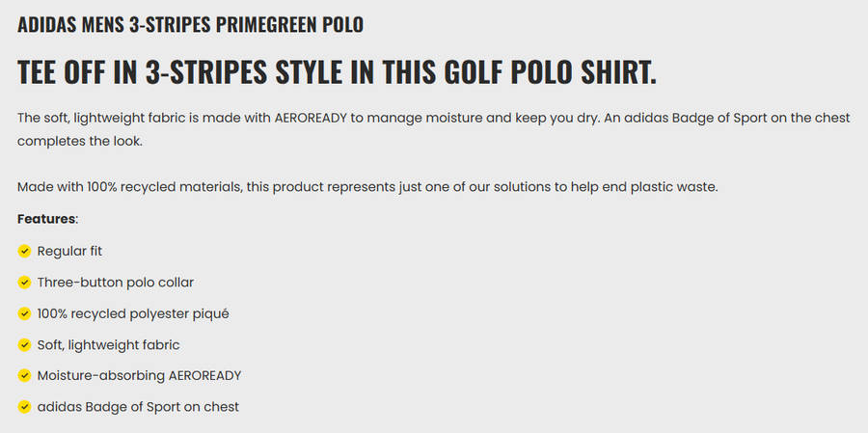Click the adidas Badge of Sport on chest list text
The height and width of the screenshot is (433, 868).
[x=138, y=407]
